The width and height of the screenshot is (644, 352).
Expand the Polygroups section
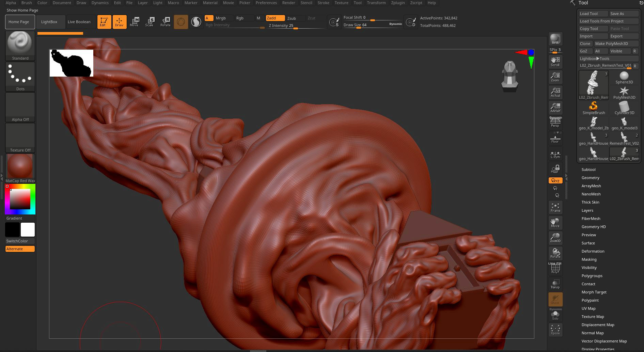tap(592, 276)
